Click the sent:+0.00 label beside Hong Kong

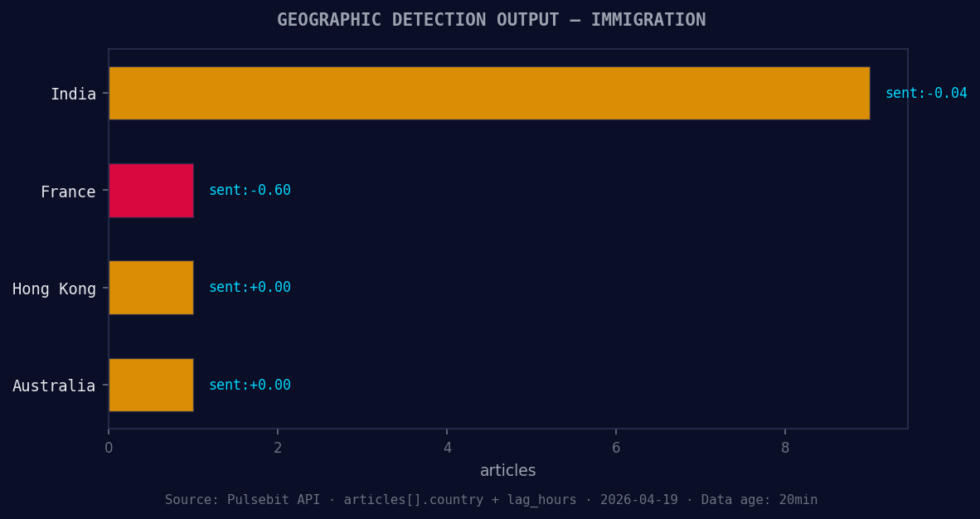250,287
